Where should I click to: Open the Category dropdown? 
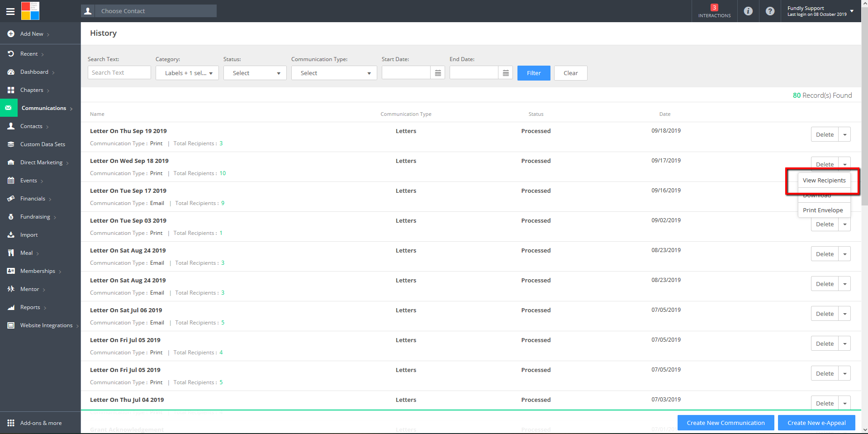187,73
